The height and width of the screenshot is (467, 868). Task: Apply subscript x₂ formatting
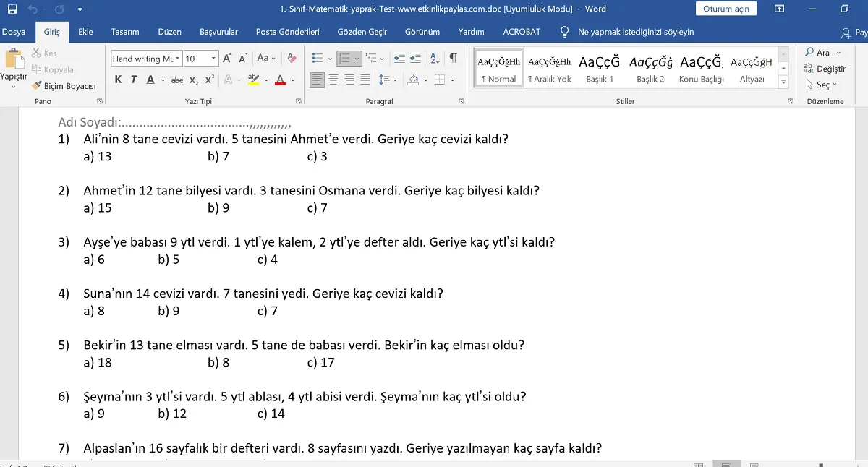[x=194, y=80]
